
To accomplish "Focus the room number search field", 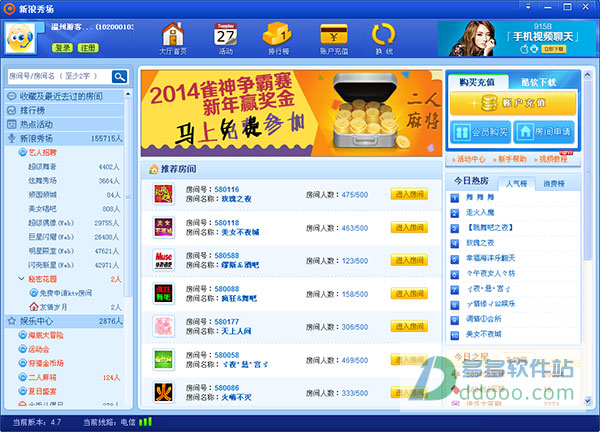I will [59, 77].
